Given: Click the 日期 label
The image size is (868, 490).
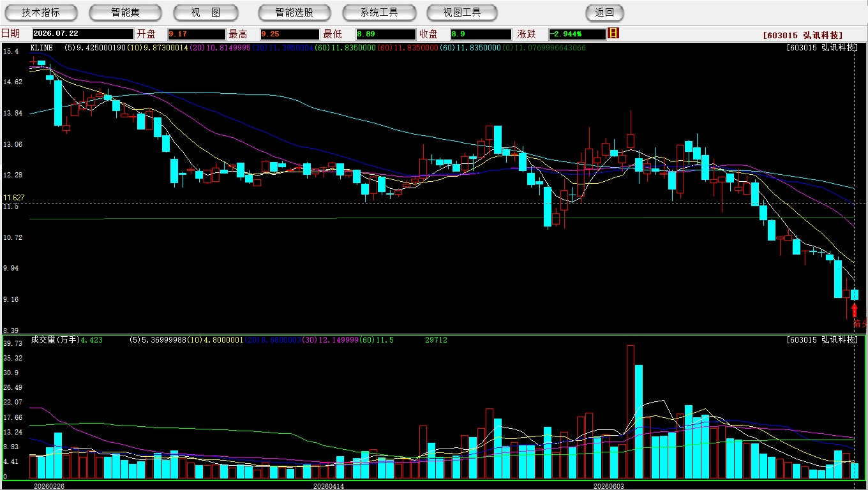Looking at the screenshot, I should (10, 34).
